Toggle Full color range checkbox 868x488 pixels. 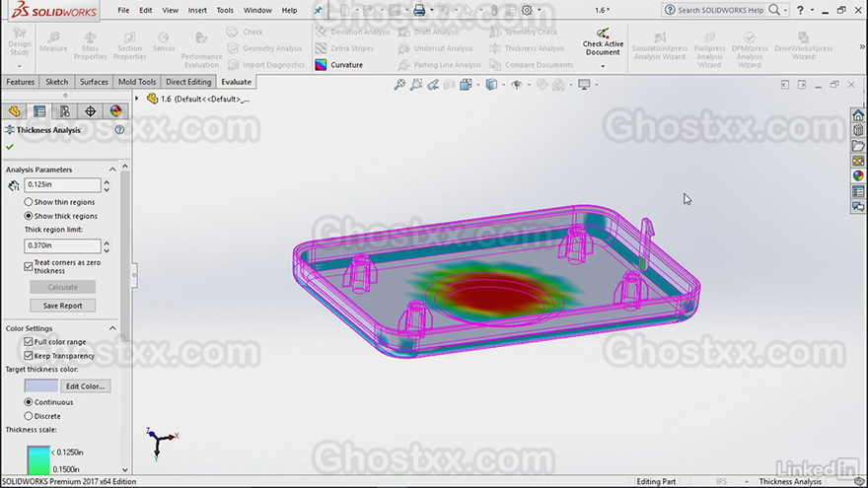coord(29,342)
